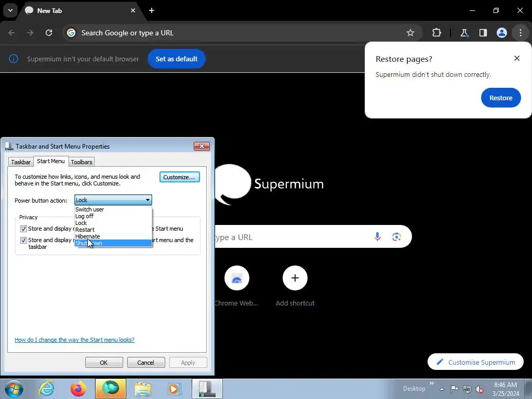Open the Action Center flag icon
Screen dimensions: 532x399
click(454, 389)
